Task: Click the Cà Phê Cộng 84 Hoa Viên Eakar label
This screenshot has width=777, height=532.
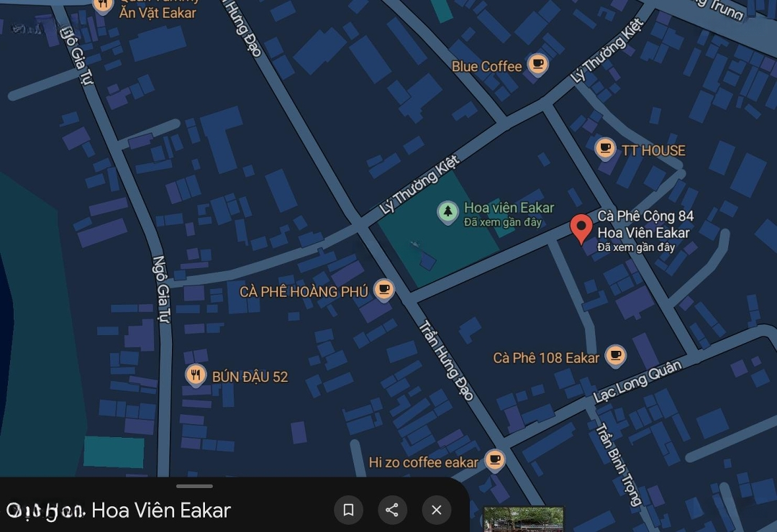Action: pos(645,224)
